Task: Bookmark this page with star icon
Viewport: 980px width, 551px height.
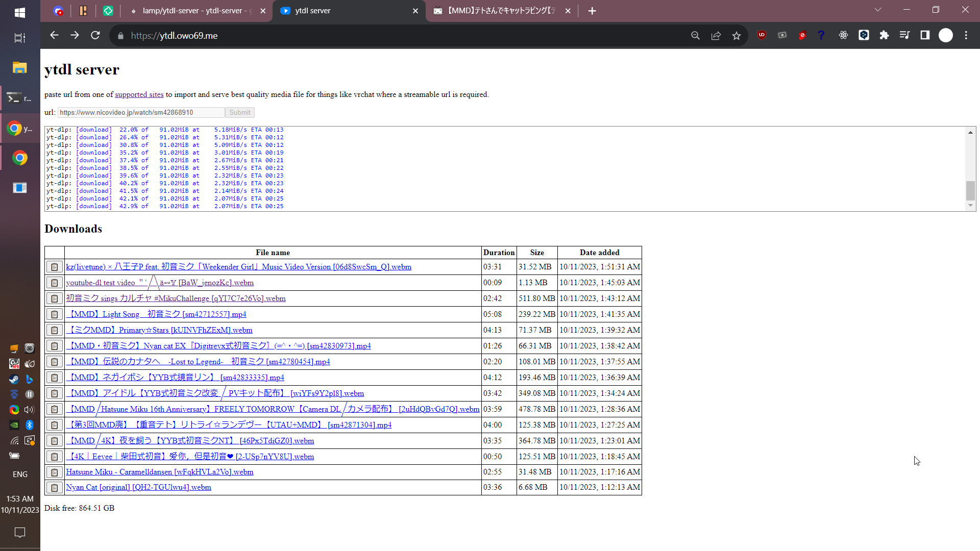Action: 736,36
